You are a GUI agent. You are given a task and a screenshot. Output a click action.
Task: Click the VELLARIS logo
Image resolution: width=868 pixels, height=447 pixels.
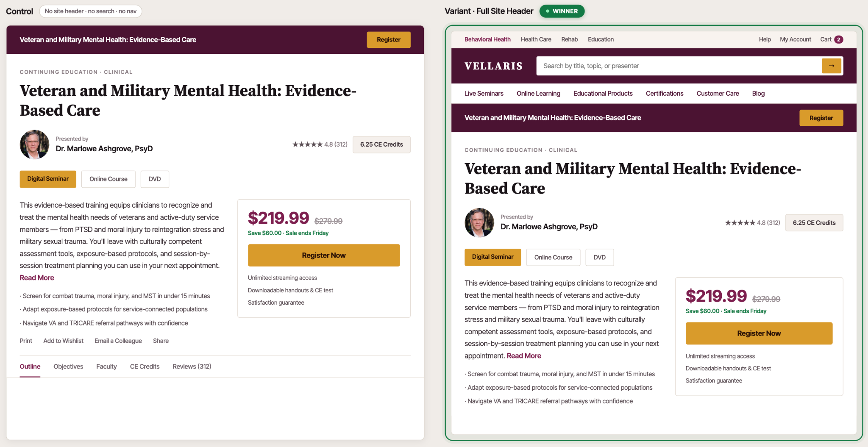click(x=493, y=66)
